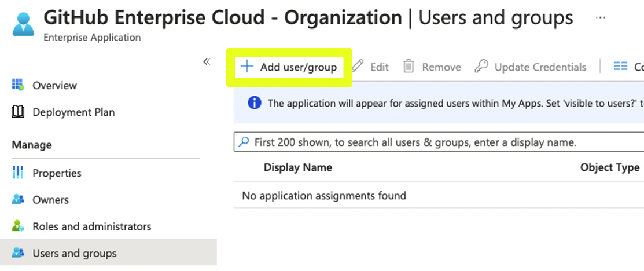Click the user/group search field
The height and width of the screenshot is (271, 644).
[x=439, y=142]
